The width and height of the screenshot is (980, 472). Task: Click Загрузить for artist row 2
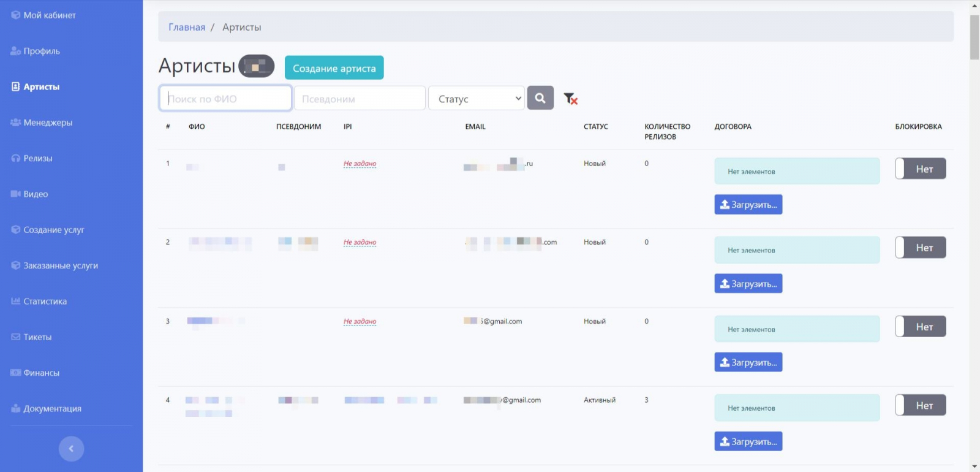point(748,284)
